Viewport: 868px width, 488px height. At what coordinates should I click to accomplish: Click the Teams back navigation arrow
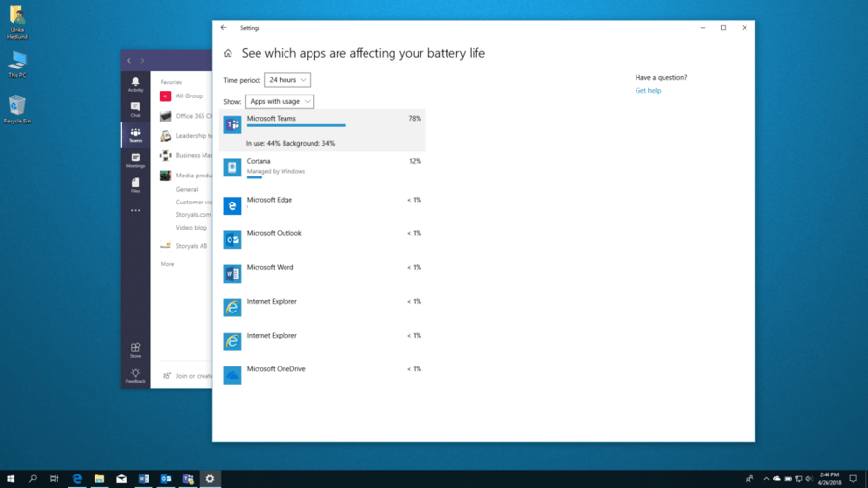click(x=129, y=61)
